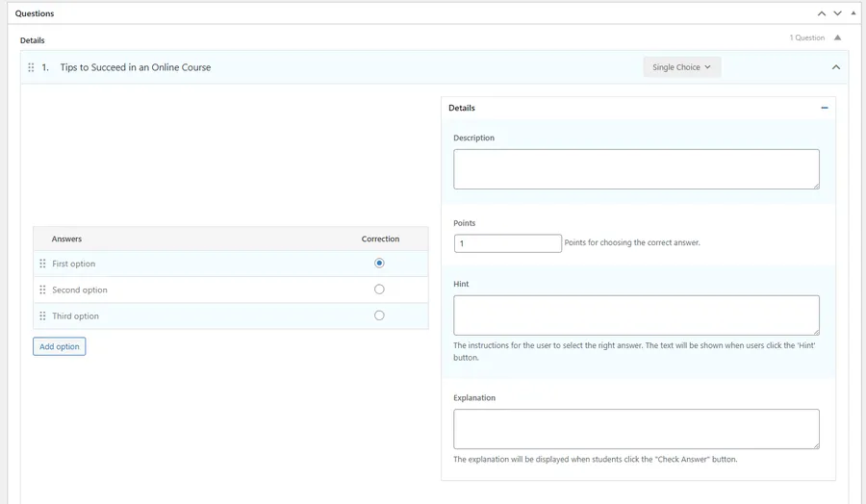Collapse all questions triangle next to 1 Question
This screenshot has height=504, width=866.
pyautogui.click(x=837, y=38)
